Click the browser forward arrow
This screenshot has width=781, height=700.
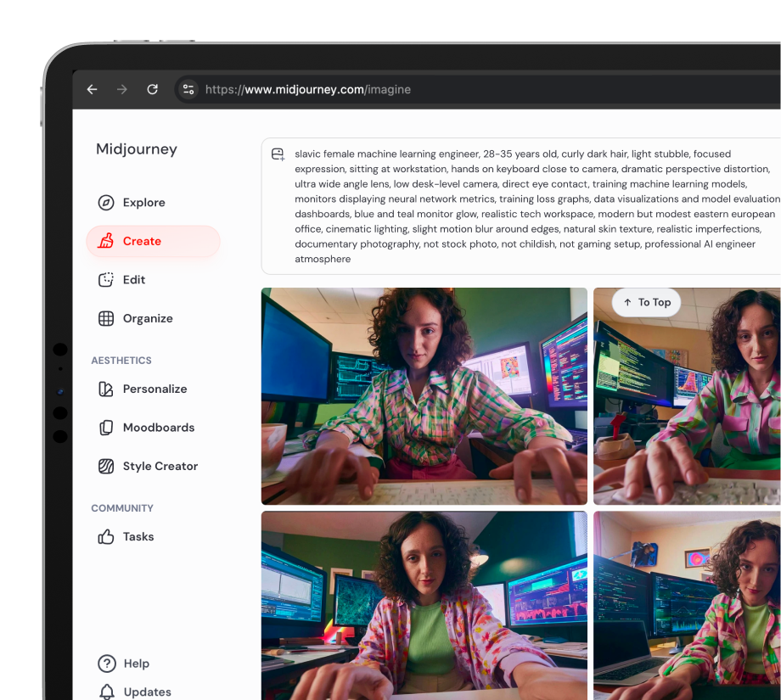(122, 90)
